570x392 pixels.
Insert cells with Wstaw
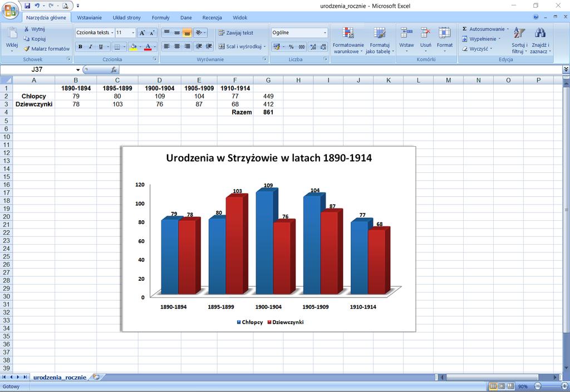click(x=406, y=39)
